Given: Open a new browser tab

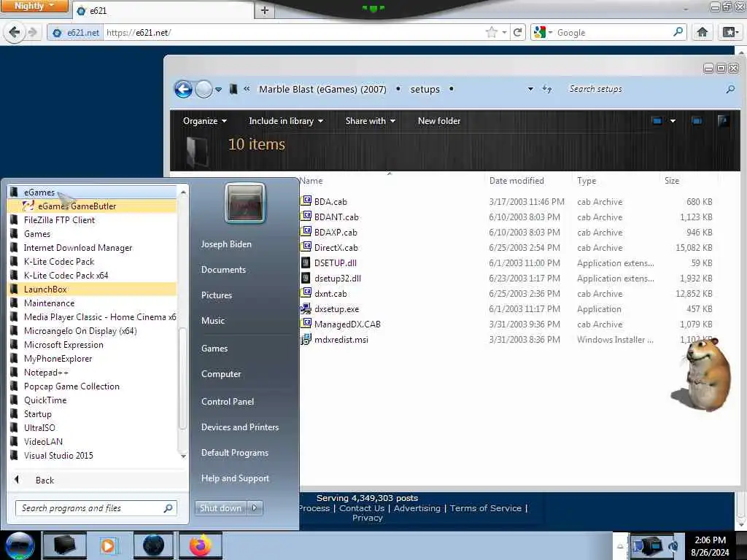Looking at the screenshot, I should point(264,10).
